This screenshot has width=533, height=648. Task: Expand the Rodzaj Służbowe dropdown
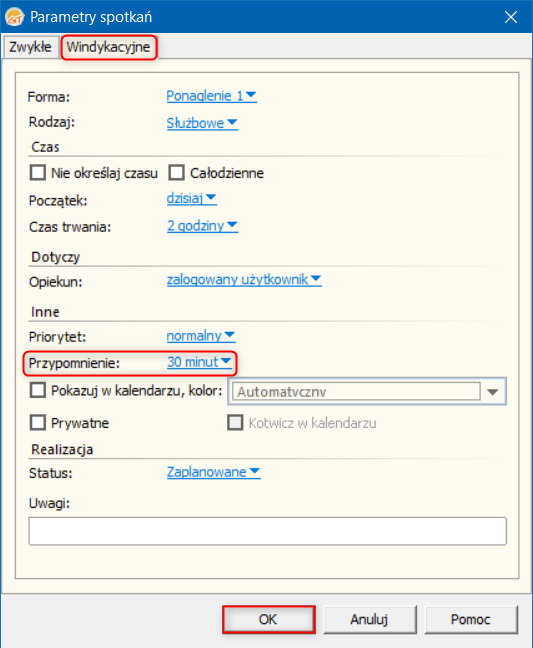tap(202, 123)
